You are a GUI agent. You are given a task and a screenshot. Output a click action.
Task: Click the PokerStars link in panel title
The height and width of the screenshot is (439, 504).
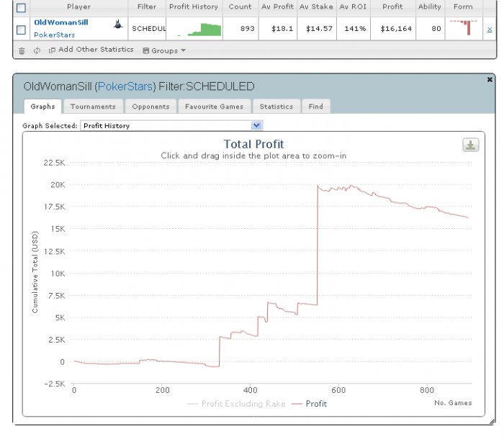pos(125,86)
